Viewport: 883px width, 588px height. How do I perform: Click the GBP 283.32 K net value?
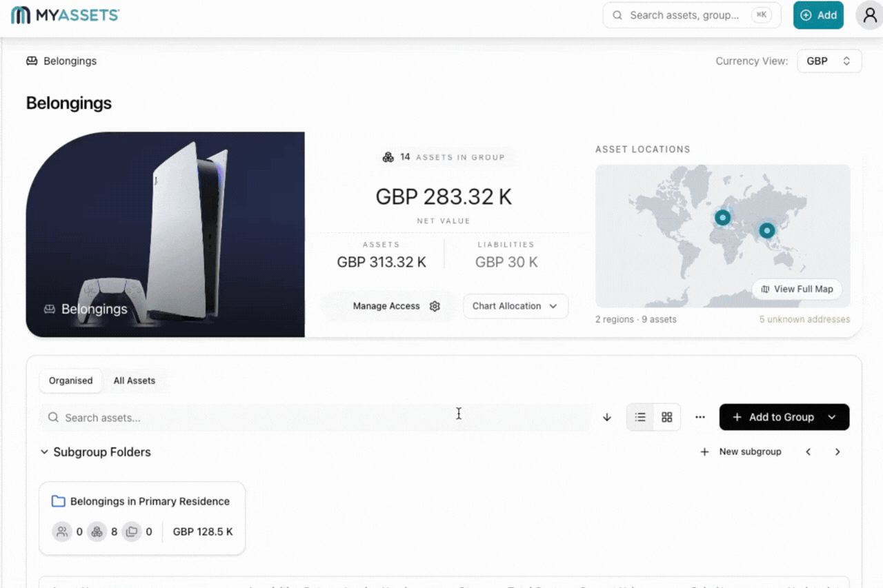pos(444,197)
